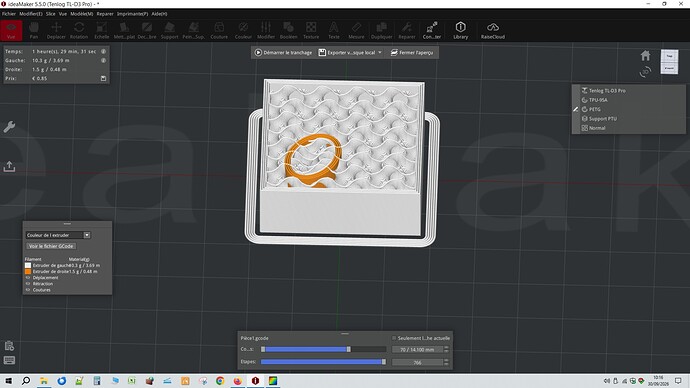Open the Modifier tool in toolbar
This screenshot has height=388, width=690.
(x=266, y=30)
